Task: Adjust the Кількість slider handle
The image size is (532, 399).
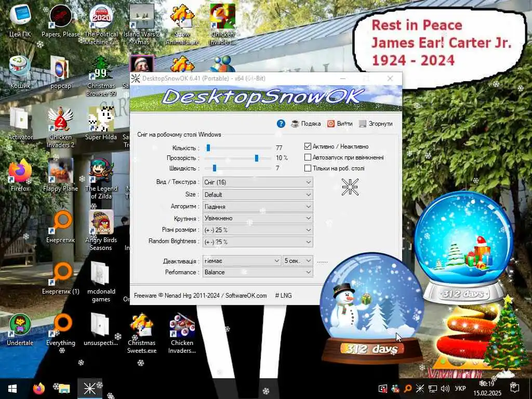Action: (208, 148)
